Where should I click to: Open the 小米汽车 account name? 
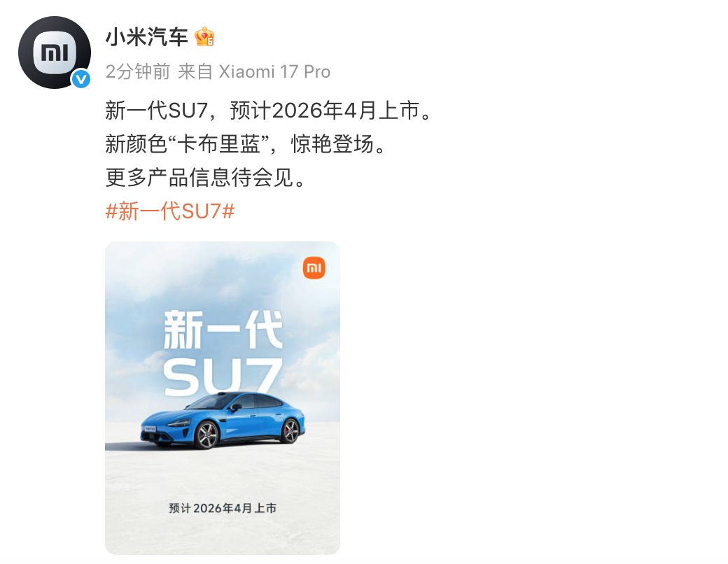point(147,36)
